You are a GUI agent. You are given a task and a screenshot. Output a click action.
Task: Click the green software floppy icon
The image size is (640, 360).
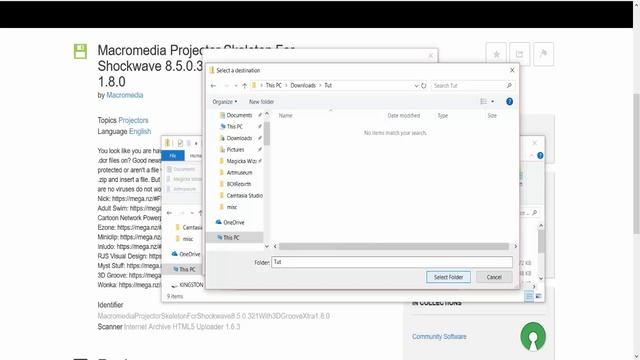click(x=80, y=51)
